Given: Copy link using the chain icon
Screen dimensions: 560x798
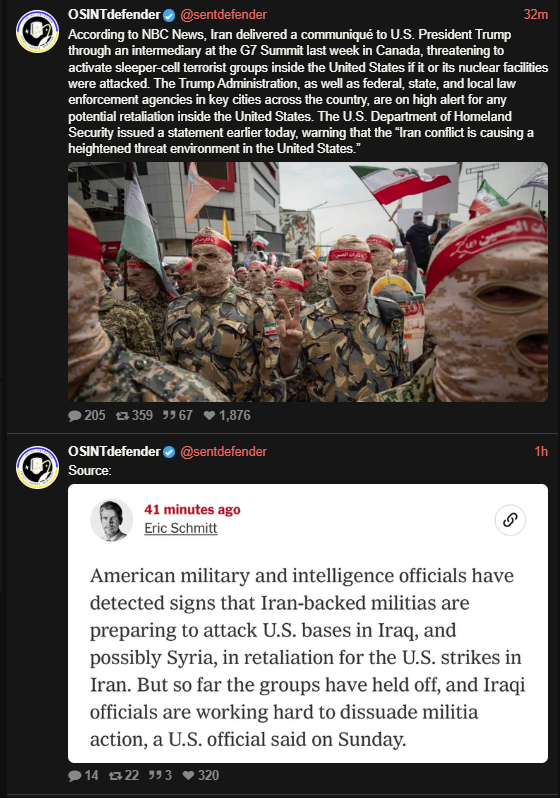Looking at the screenshot, I should pyautogui.click(x=510, y=520).
